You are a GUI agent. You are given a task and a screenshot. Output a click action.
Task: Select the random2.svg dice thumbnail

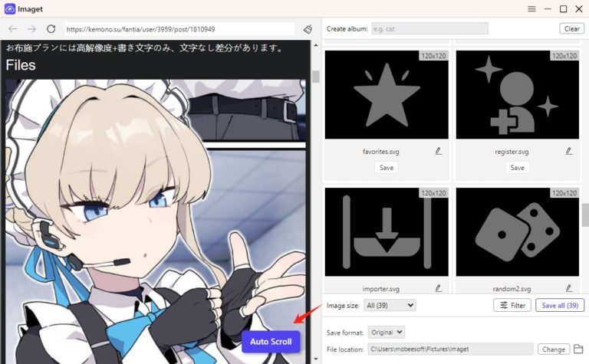point(518,232)
